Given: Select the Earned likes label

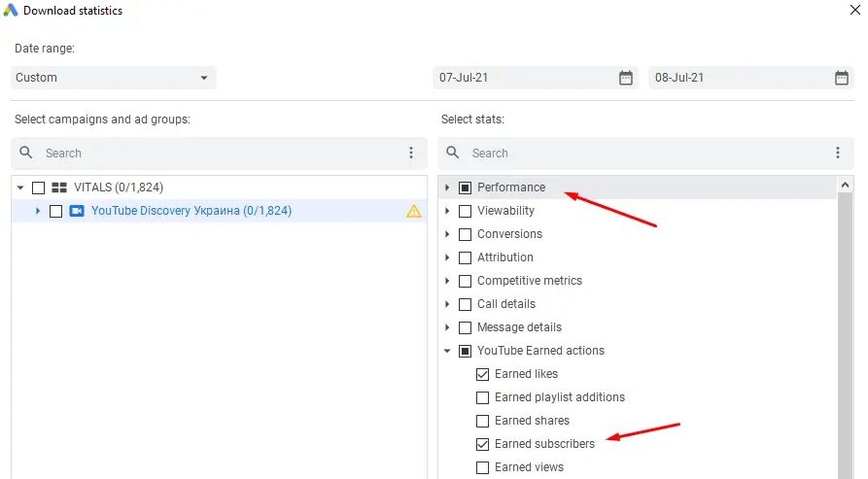Looking at the screenshot, I should (527, 374).
